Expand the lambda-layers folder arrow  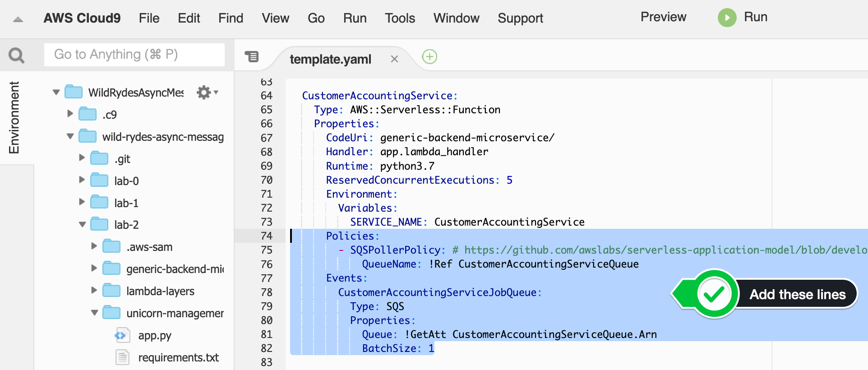click(94, 290)
